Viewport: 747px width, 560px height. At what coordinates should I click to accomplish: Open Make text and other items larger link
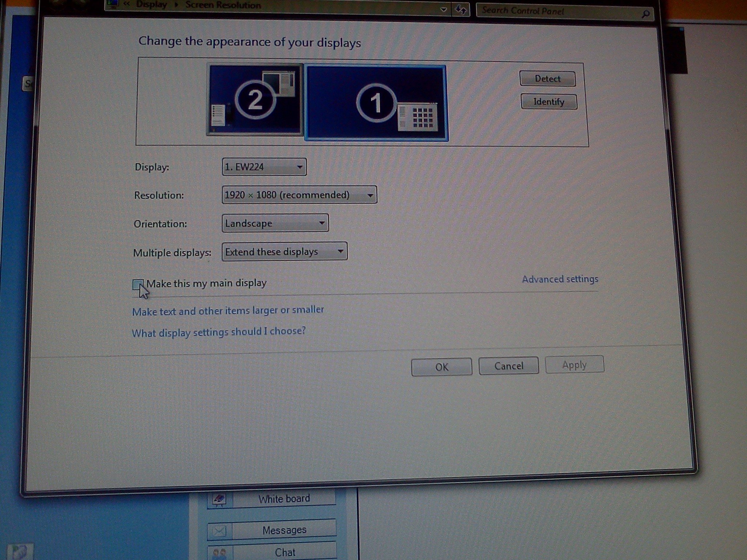228,311
